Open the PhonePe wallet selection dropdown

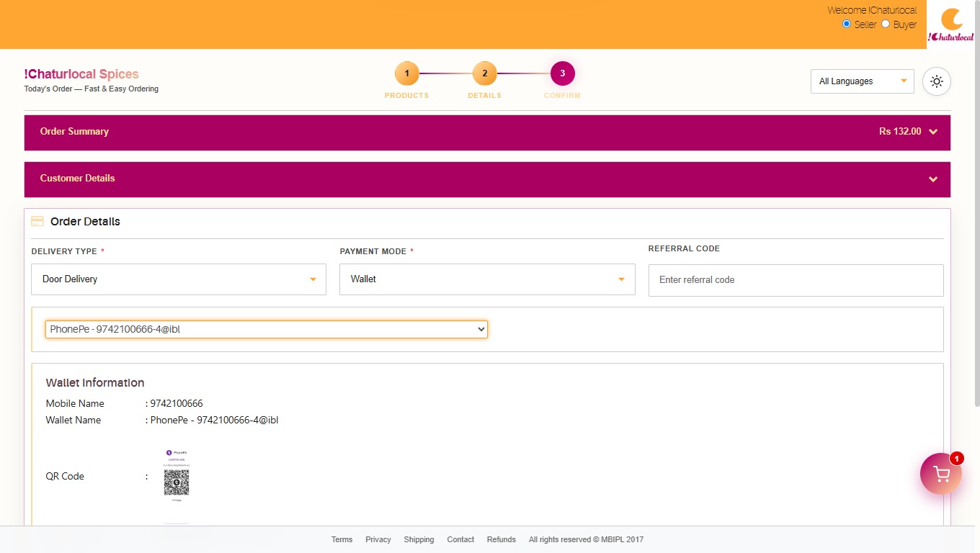coord(267,329)
